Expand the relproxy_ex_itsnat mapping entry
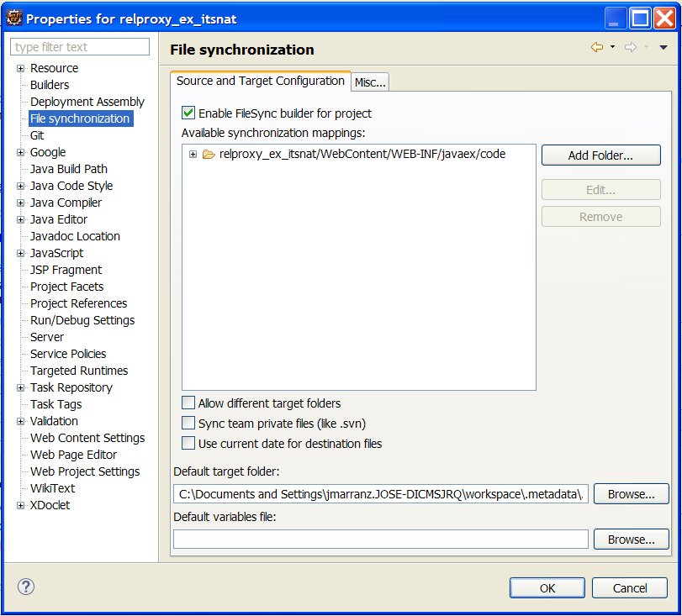This screenshot has width=682, height=616. pos(193,155)
